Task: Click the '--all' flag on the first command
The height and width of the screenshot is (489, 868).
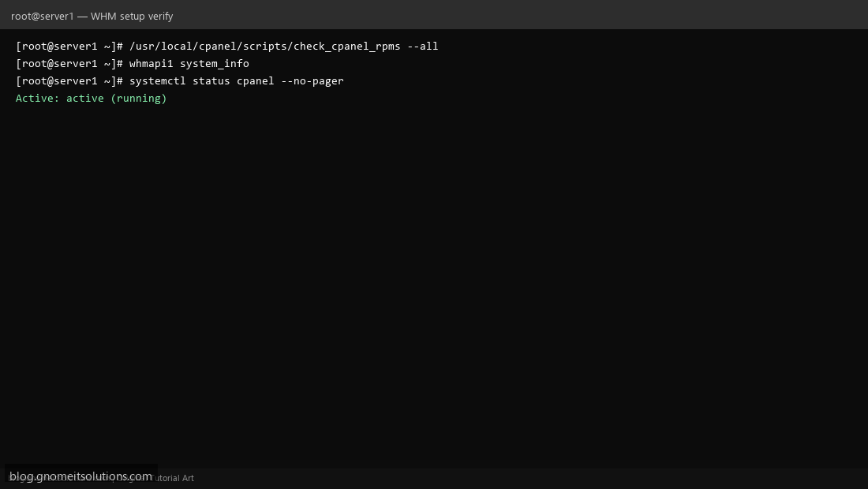Action: (423, 47)
